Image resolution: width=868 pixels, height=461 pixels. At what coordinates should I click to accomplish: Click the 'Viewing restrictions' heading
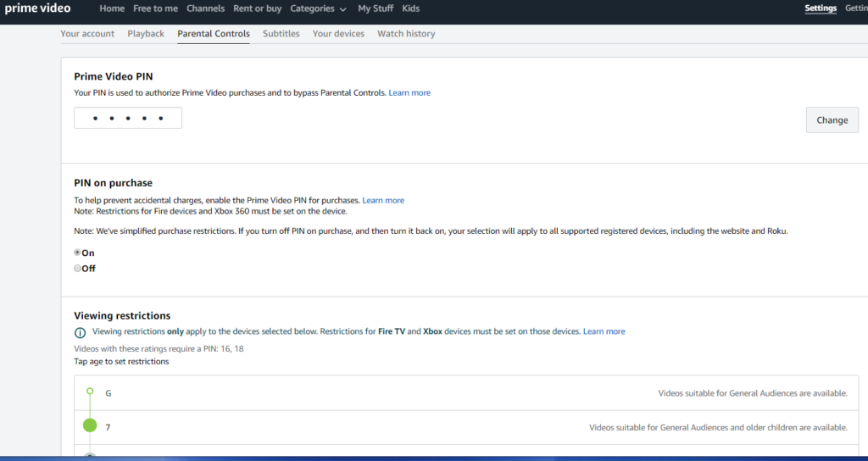[x=122, y=316]
